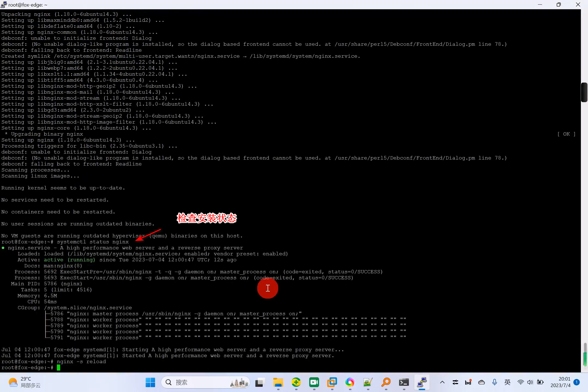588x392 pixels.
Task: Click the 'Docs: man:nginx(8)' line
Action: [x=53, y=266]
